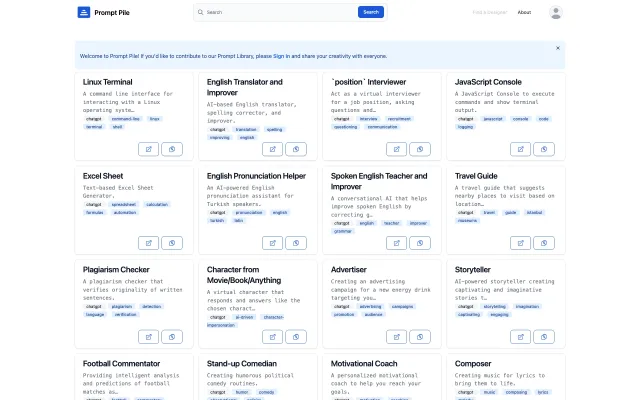Copy the Storyteller prompt

[x=544, y=337]
